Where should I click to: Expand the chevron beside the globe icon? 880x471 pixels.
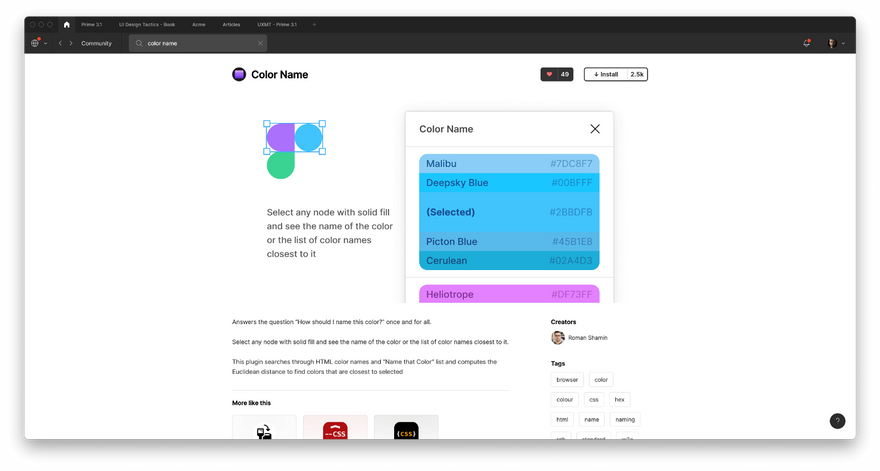point(45,43)
